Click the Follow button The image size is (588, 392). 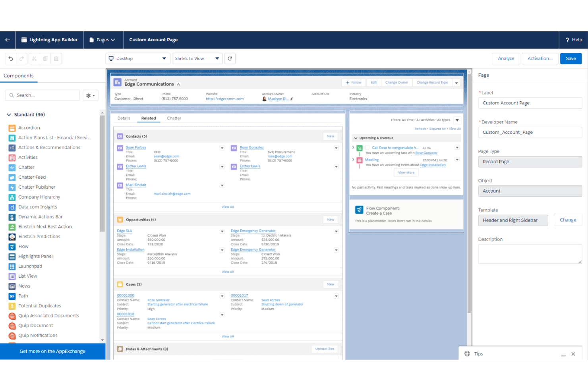click(x=354, y=83)
